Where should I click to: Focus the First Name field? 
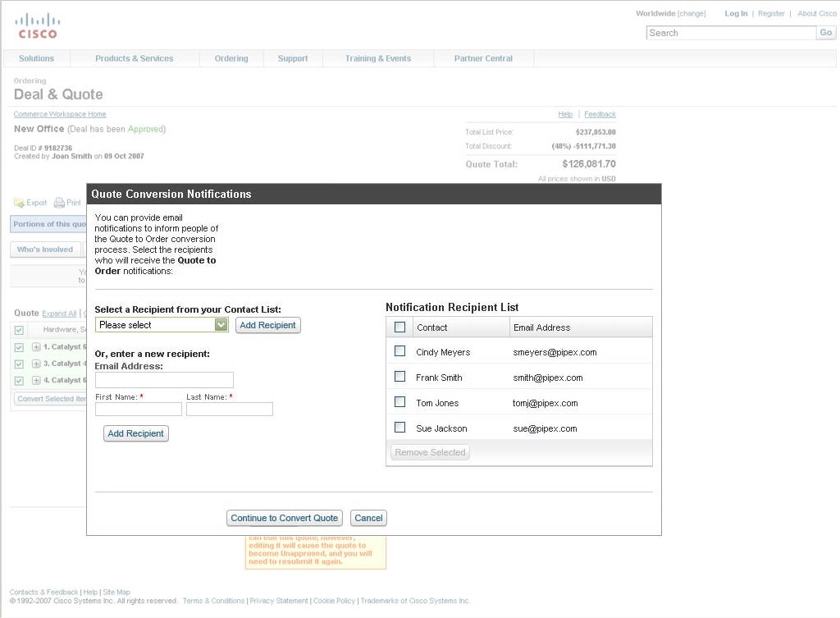[x=139, y=409]
